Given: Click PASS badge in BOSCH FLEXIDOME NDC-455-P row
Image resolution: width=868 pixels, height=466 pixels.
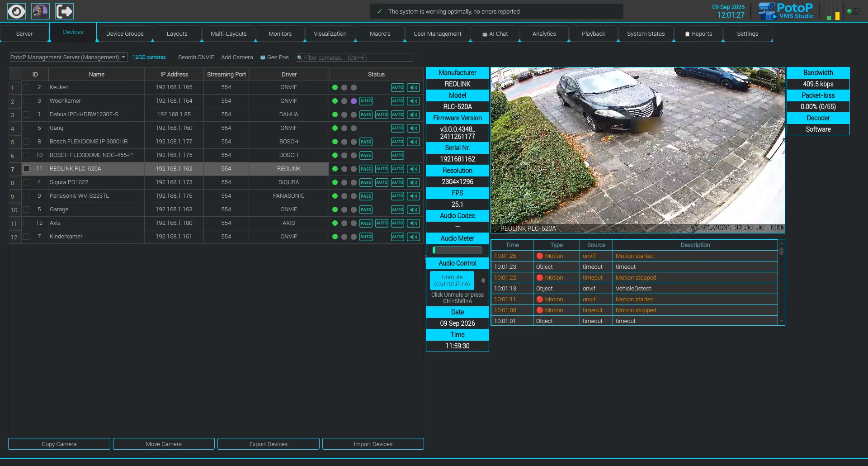Looking at the screenshot, I should tap(366, 155).
